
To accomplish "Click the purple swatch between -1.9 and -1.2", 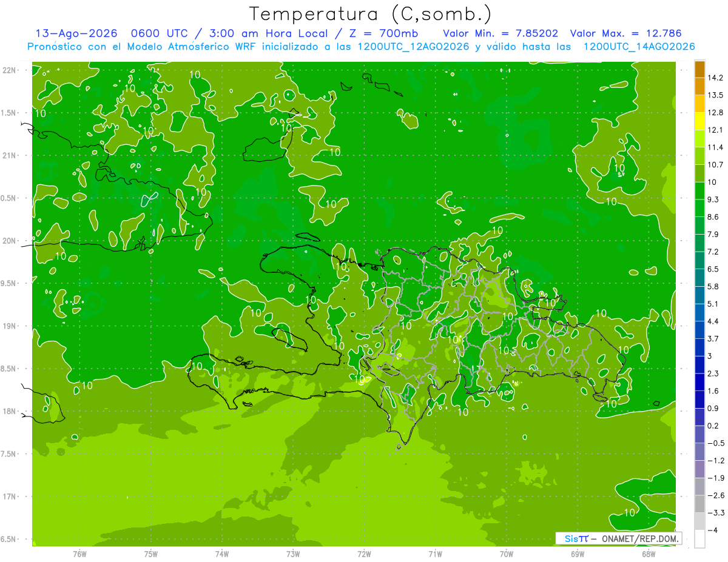I will [699, 469].
